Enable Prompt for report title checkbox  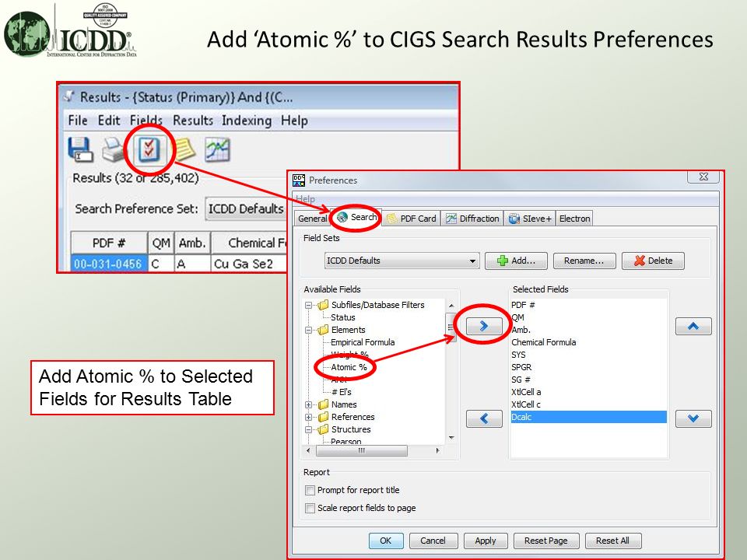point(310,490)
